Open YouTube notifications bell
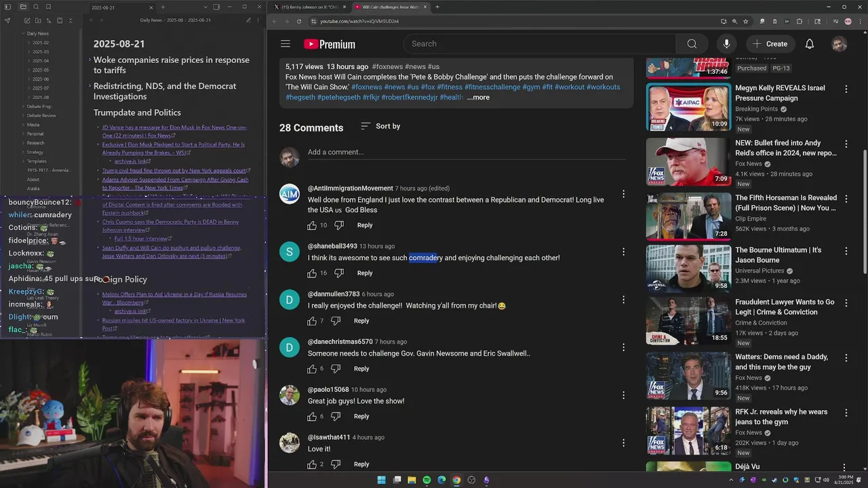The image size is (868, 488). pyautogui.click(x=810, y=43)
